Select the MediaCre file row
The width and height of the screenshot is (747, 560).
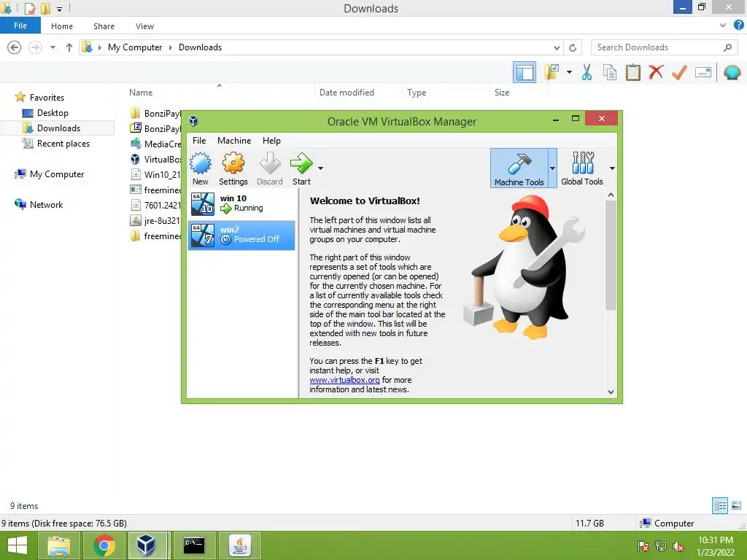point(155,144)
